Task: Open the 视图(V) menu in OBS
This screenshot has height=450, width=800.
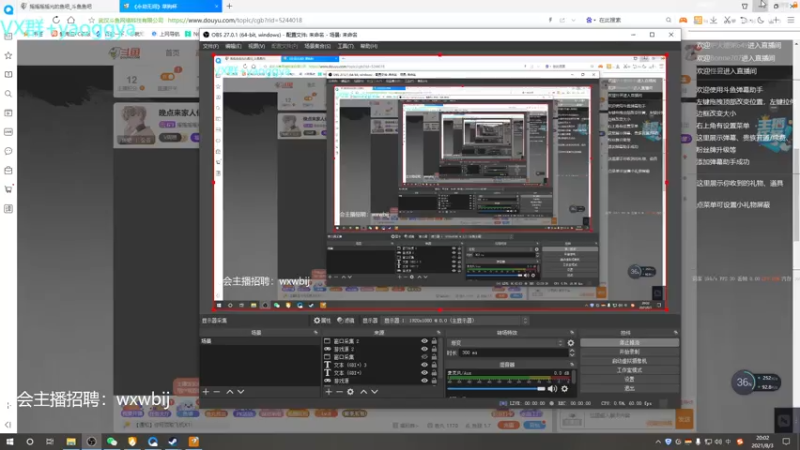Action: 256,46
